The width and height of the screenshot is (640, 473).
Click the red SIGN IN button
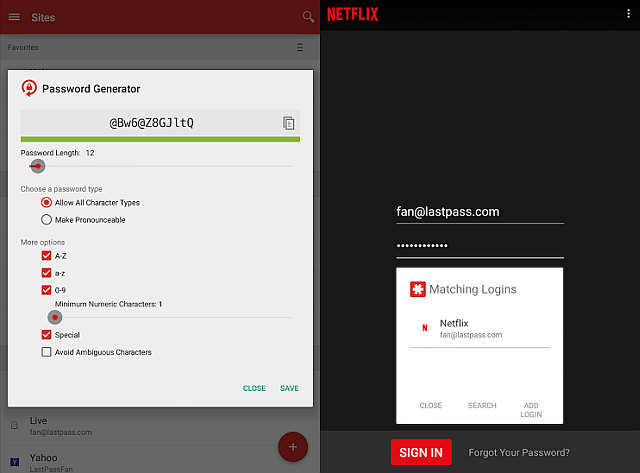coord(421,452)
